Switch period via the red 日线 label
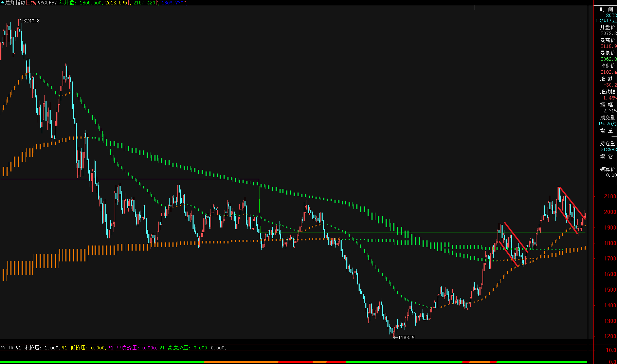Screen dimensions: 617x364 31,3
